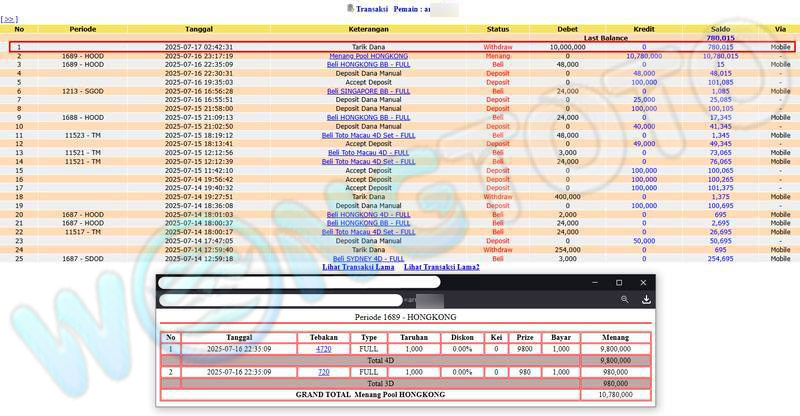
Task: Click the download icon in popup toolbar
Action: click(x=646, y=299)
